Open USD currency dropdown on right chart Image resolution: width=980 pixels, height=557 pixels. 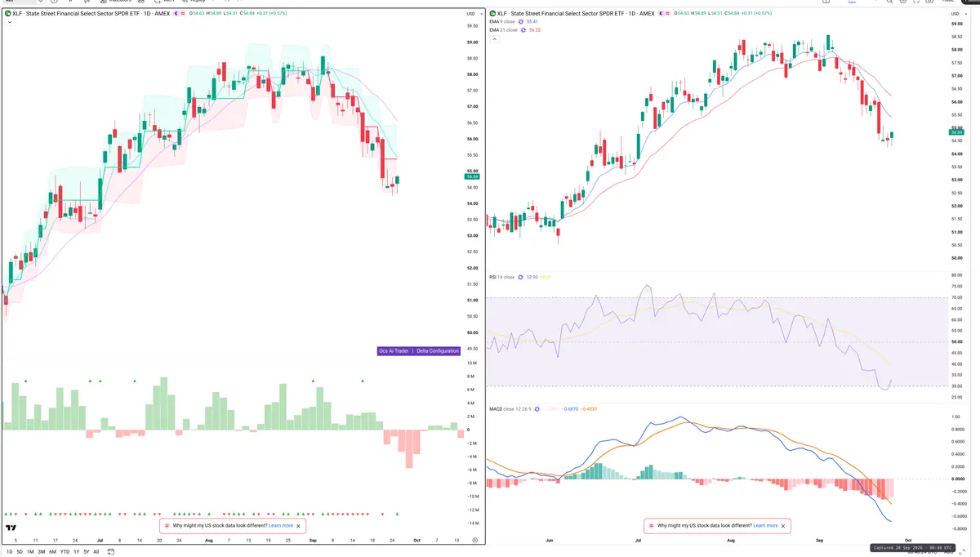pyautogui.click(x=957, y=14)
